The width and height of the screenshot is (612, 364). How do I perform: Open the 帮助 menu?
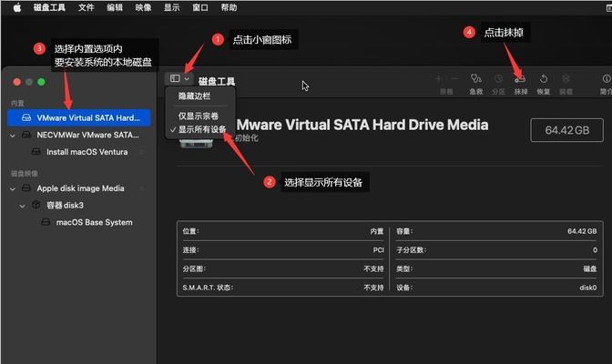[x=229, y=7]
